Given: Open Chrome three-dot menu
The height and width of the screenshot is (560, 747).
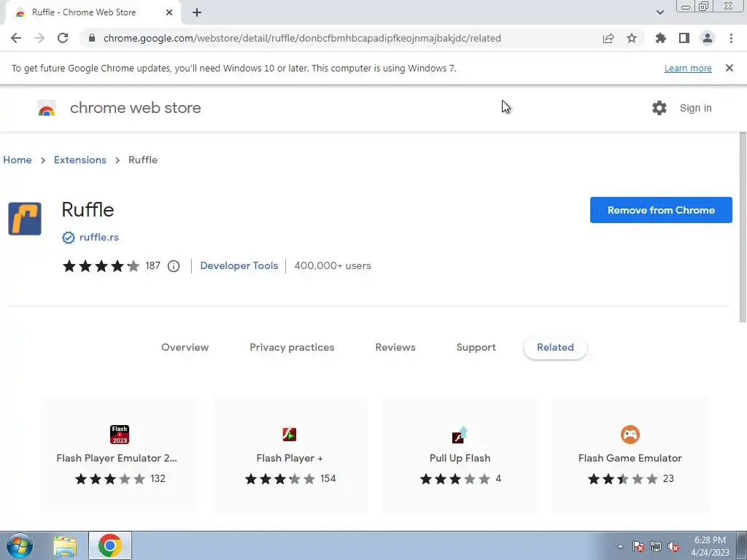Looking at the screenshot, I should 731,38.
